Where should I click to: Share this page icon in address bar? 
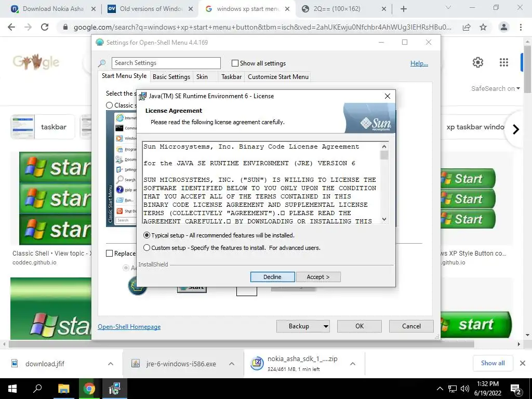click(467, 27)
